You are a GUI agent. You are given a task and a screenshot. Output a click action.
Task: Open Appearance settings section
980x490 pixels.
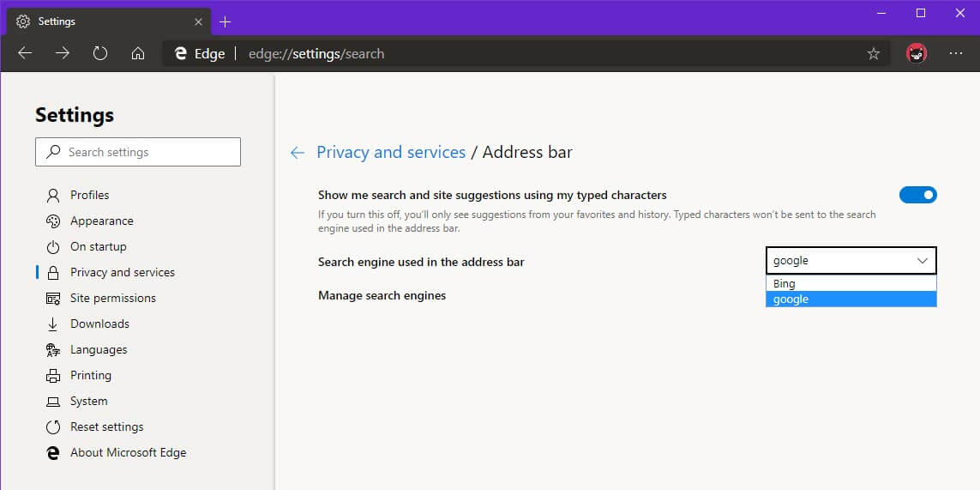(102, 221)
